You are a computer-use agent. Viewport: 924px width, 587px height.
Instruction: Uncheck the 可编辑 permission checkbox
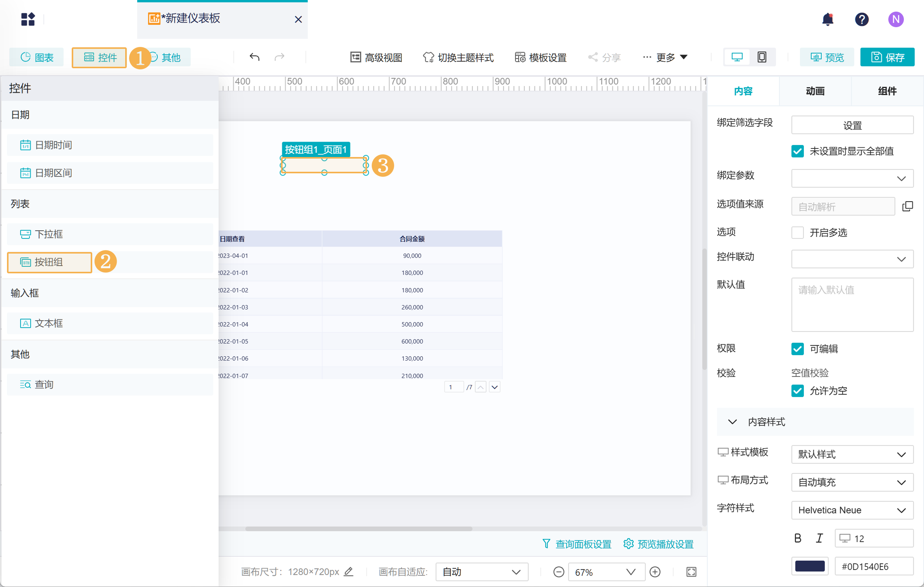[x=797, y=349]
